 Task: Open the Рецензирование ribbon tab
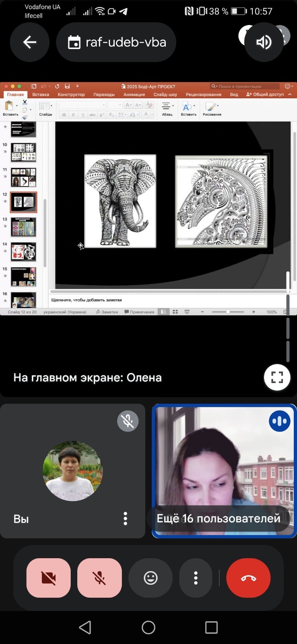tap(204, 95)
